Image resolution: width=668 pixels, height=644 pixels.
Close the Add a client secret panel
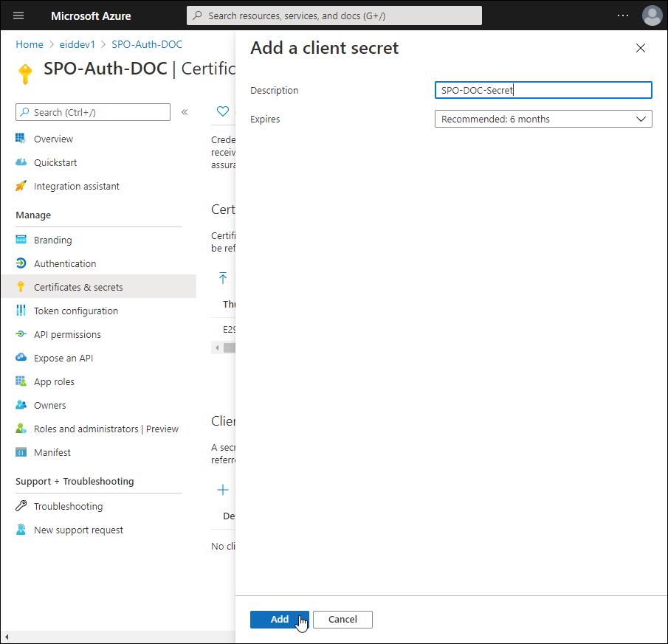(640, 49)
